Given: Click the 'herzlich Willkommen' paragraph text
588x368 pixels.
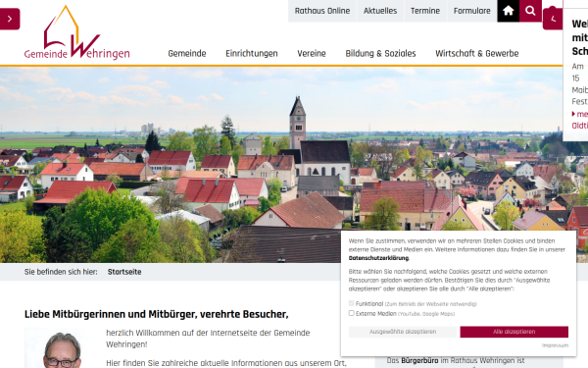Looking at the screenshot, I should 208,339.
